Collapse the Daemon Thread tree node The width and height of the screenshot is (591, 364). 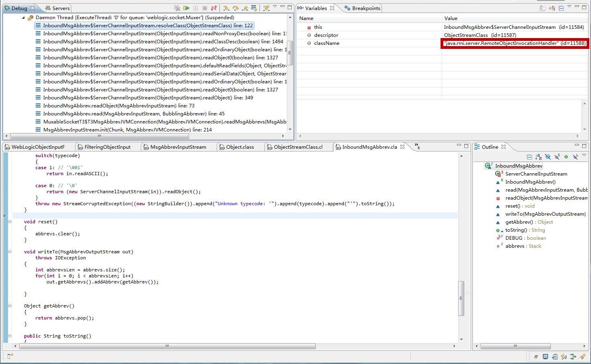pyautogui.click(x=23, y=18)
